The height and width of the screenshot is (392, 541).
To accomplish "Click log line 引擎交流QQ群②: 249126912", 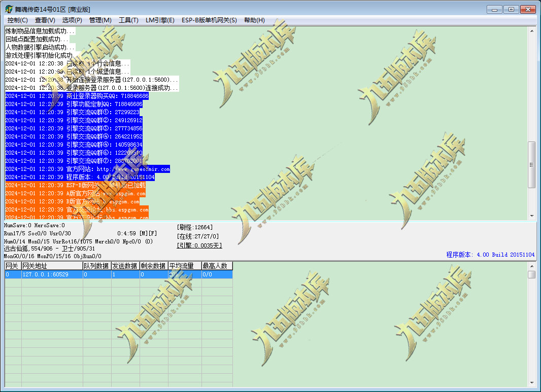I will (74, 120).
